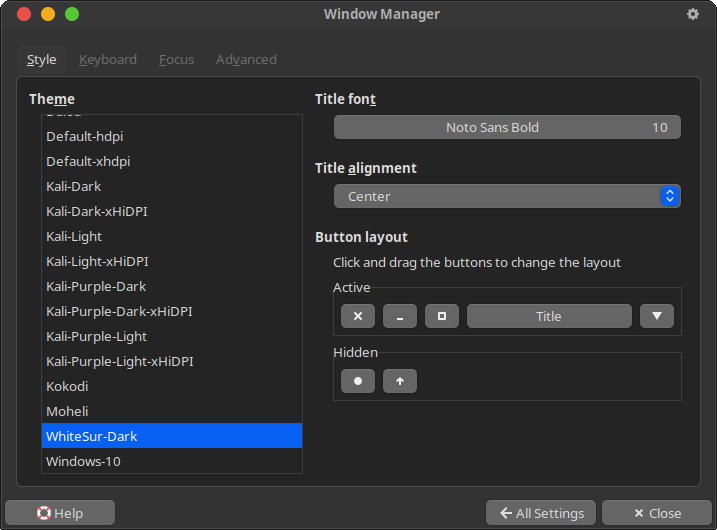
Task: Switch to the Focus tab
Action: click(x=177, y=59)
